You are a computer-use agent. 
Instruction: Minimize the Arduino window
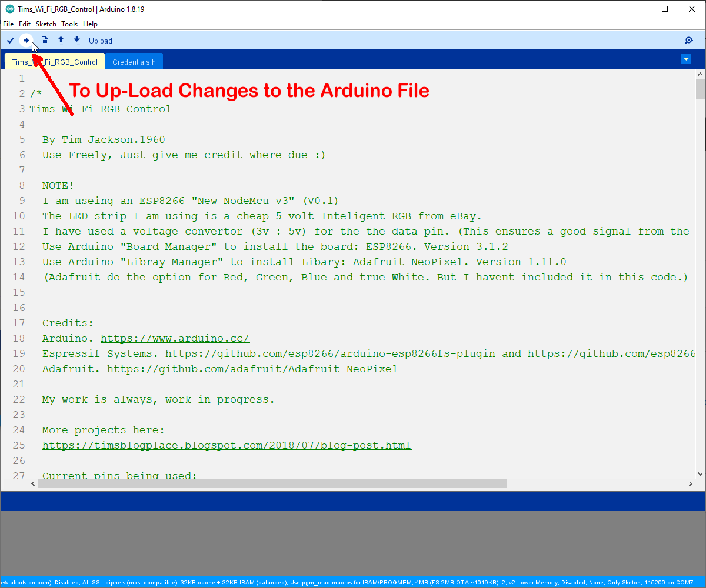coord(638,9)
